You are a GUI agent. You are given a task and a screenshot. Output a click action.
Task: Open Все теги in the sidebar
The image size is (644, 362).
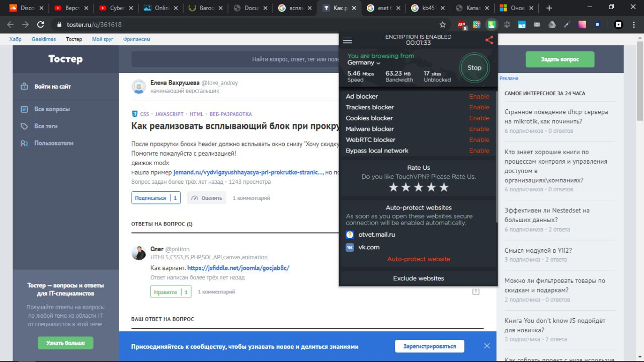pyautogui.click(x=39, y=126)
